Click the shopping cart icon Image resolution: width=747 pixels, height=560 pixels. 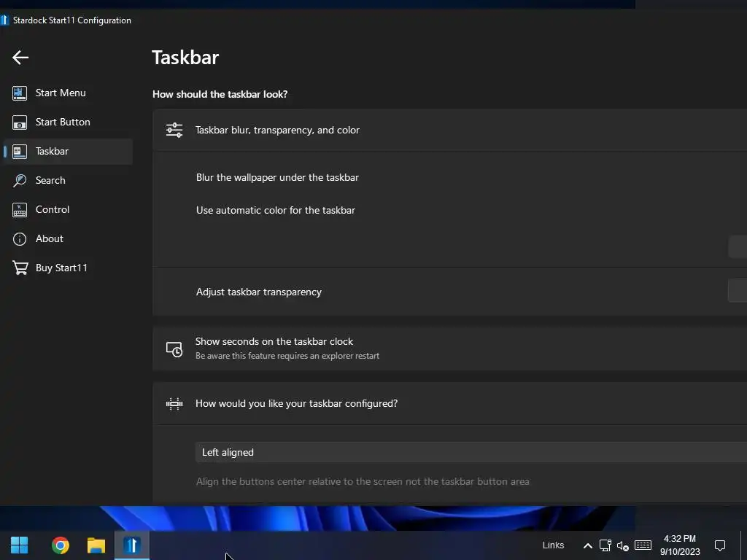point(20,268)
